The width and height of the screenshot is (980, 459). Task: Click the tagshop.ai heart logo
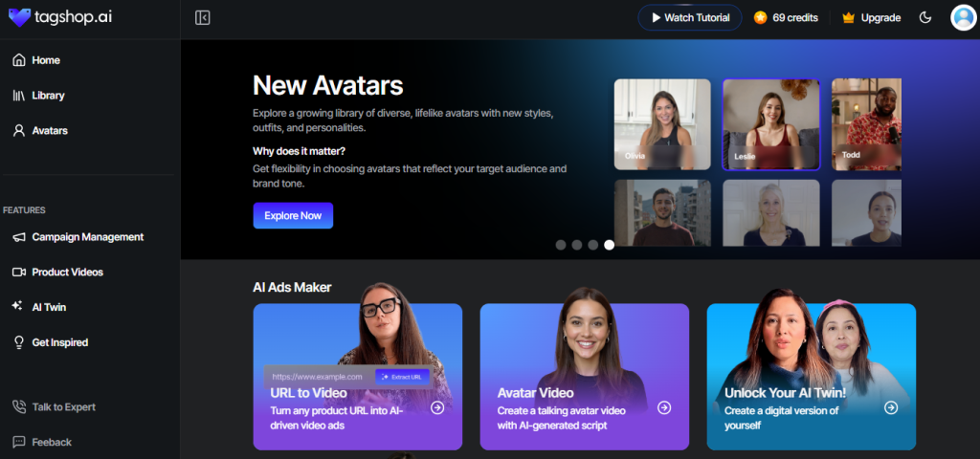point(20,17)
